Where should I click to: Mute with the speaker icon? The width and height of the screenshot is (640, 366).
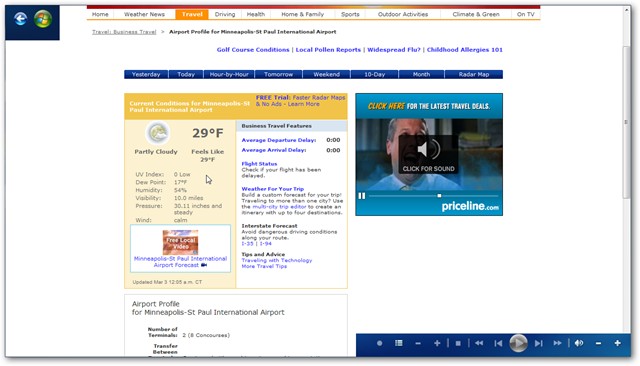579,343
